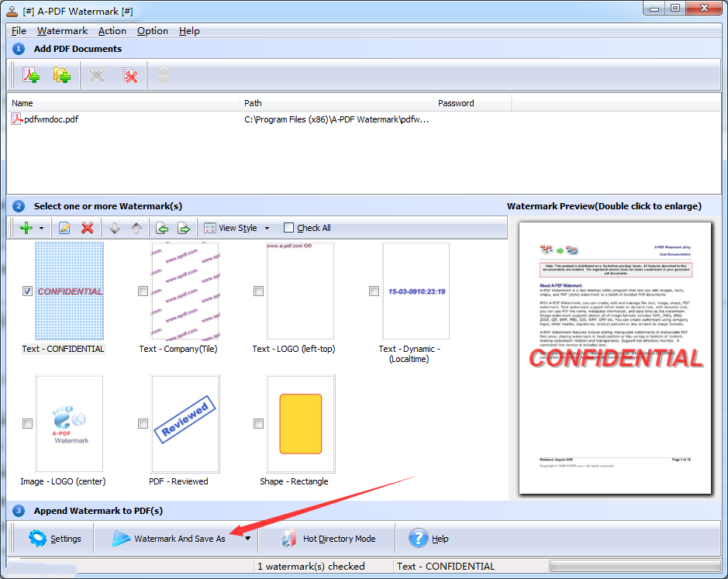The height and width of the screenshot is (579, 728).
Task: Check the Image - LOGO (center) checkbox
Action: (x=27, y=423)
